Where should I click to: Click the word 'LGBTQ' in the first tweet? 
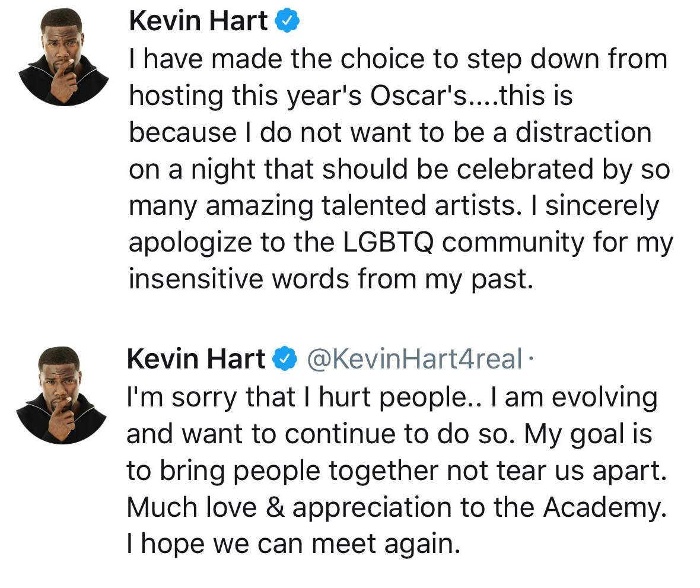coord(388,243)
